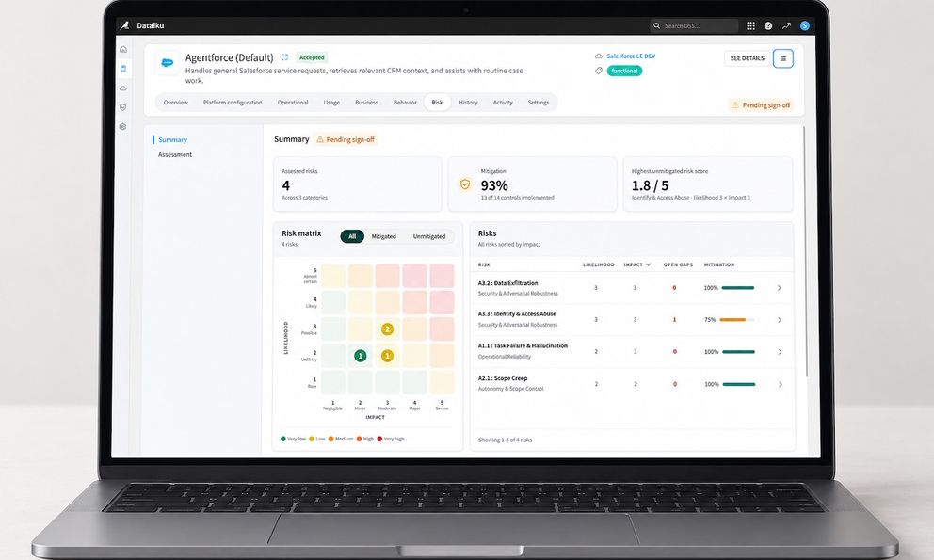Click 'A2.1 : Scope Creep' risk name

(502, 378)
